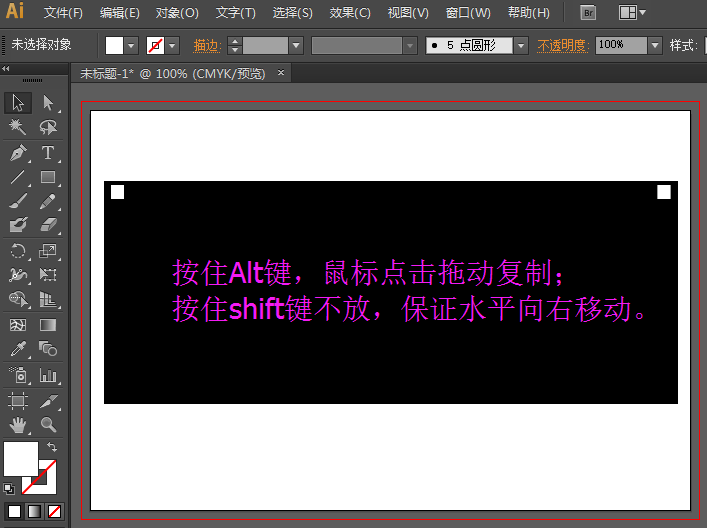Set paint mode to None
The width and height of the screenshot is (707, 528).
tap(55, 512)
